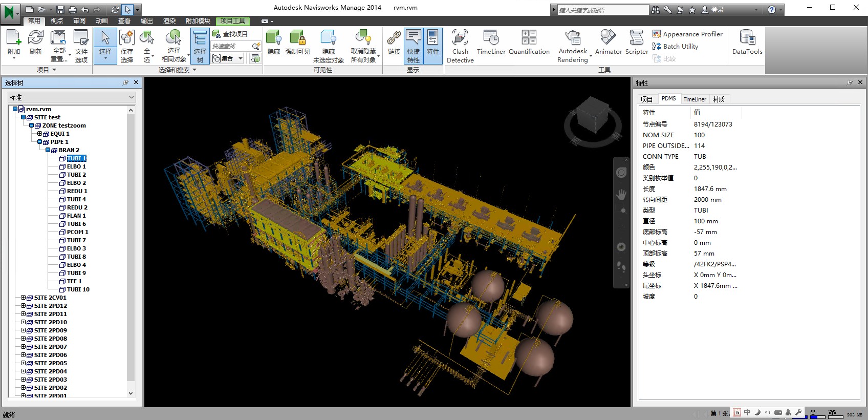Click the quick find (快速查找) input field
868x420 pixels.
[231, 46]
